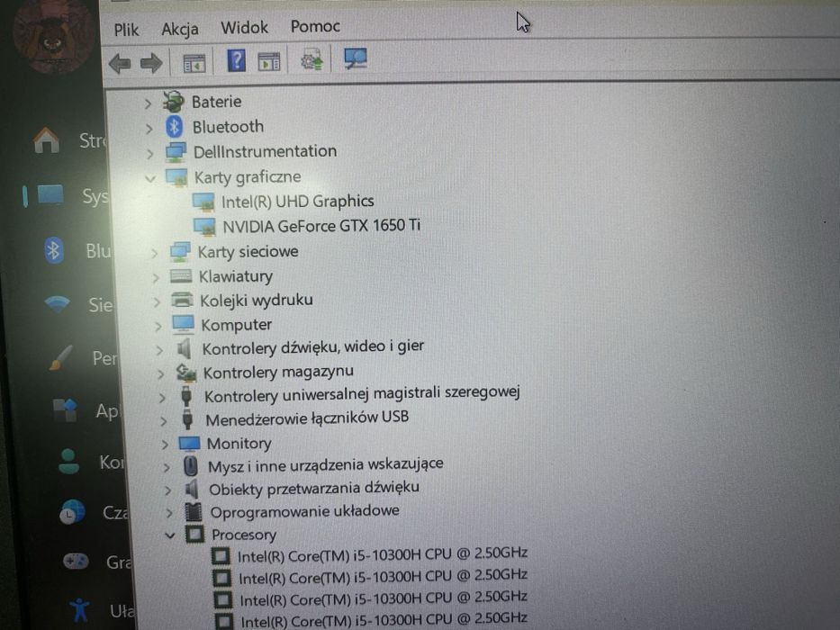Expand the Bluetooth category
This screenshot has height=630, width=840.
click(x=149, y=129)
